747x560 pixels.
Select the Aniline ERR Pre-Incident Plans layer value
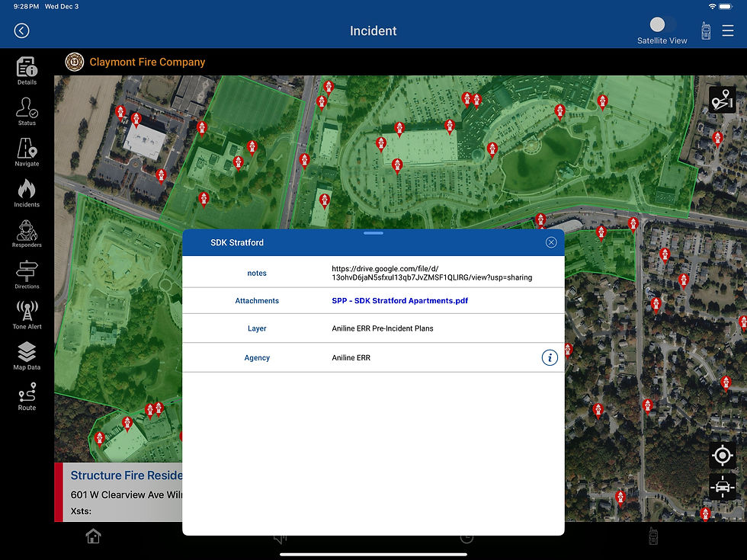(383, 328)
